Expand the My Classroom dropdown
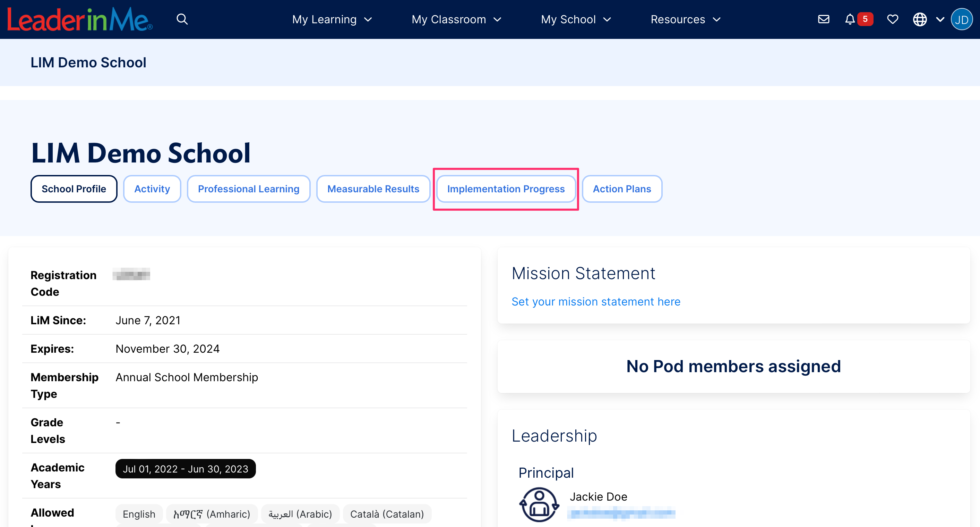980x527 pixels. pos(456,19)
